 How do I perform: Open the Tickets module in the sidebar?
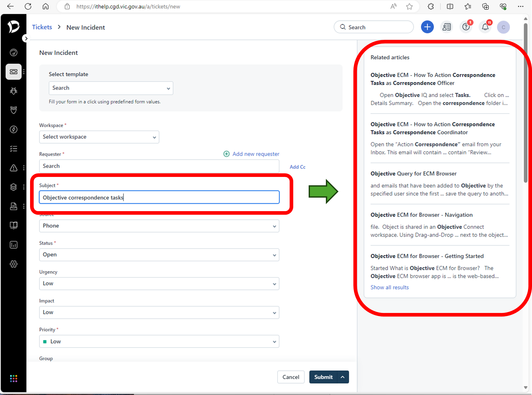pos(13,72)
